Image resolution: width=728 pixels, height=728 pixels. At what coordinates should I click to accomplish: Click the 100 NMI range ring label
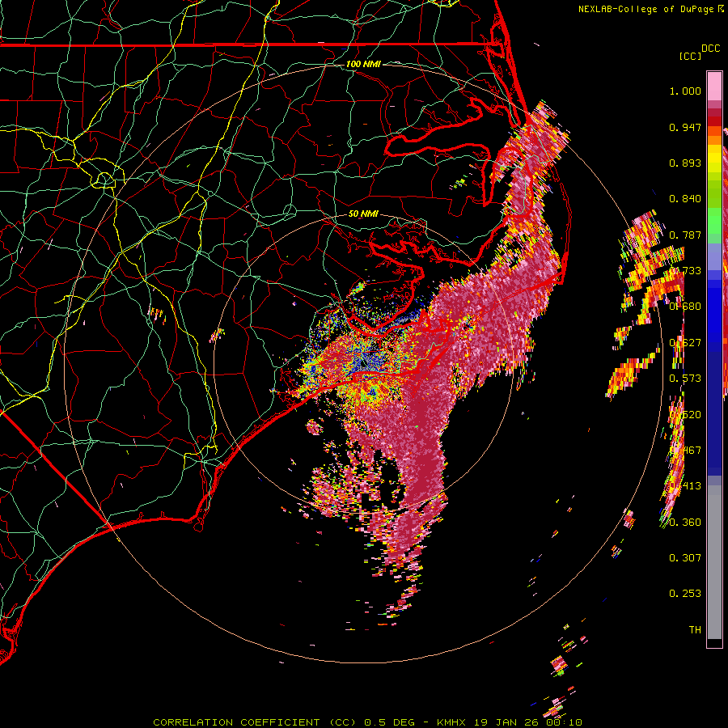[363, 64]
